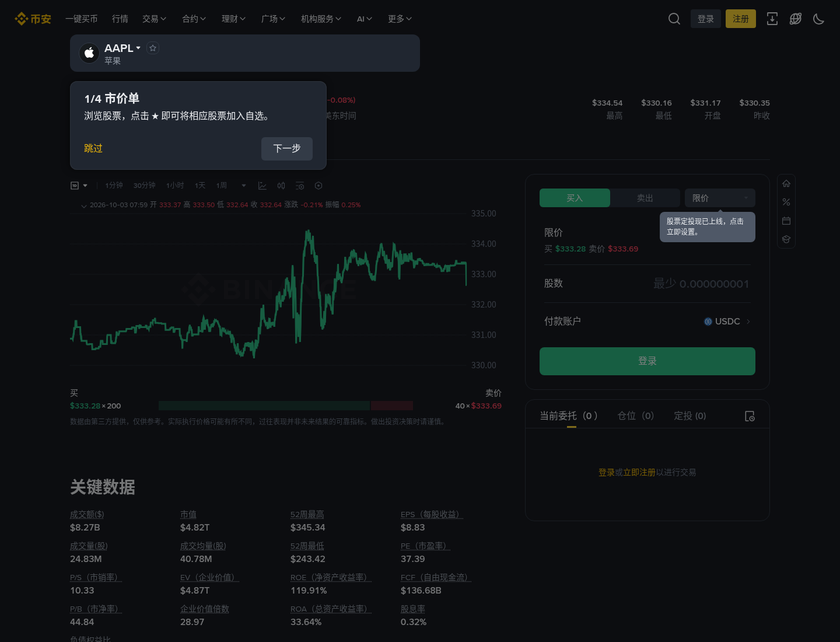Click the line chart type icon
This screenshot has width=840, height=642.
pos(262,186)
